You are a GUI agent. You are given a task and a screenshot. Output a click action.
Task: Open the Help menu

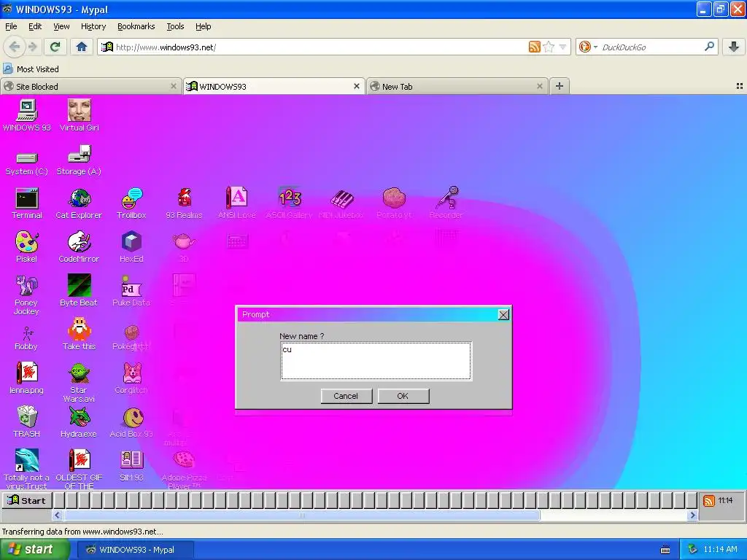[204, 26]
